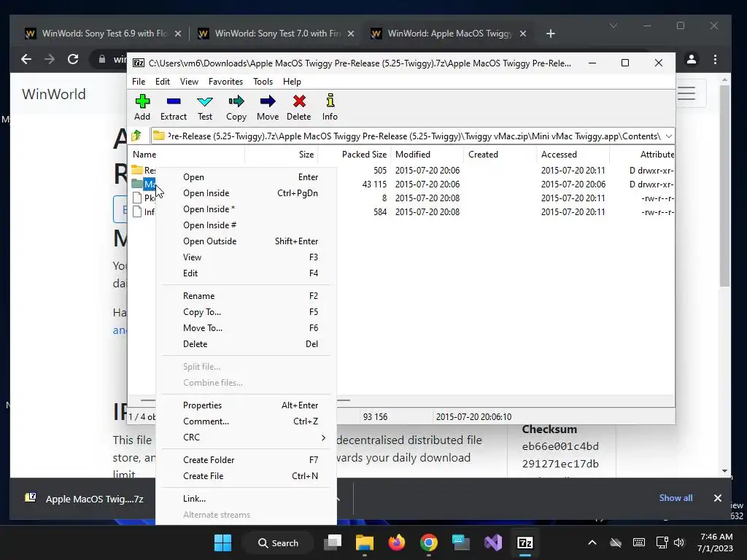Click the volume icon in system tray
Screen dimensions: 747x560
click(679, 542)
